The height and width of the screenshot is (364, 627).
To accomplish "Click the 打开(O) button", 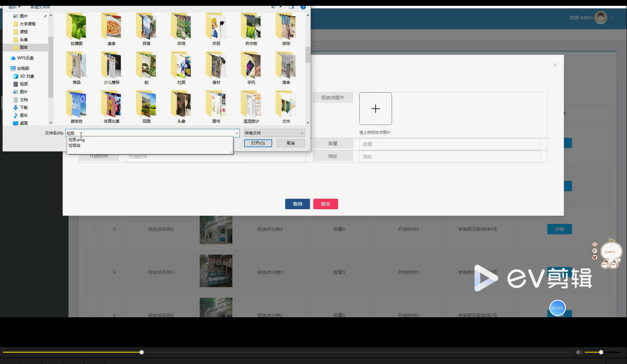I will click(258, 143).
